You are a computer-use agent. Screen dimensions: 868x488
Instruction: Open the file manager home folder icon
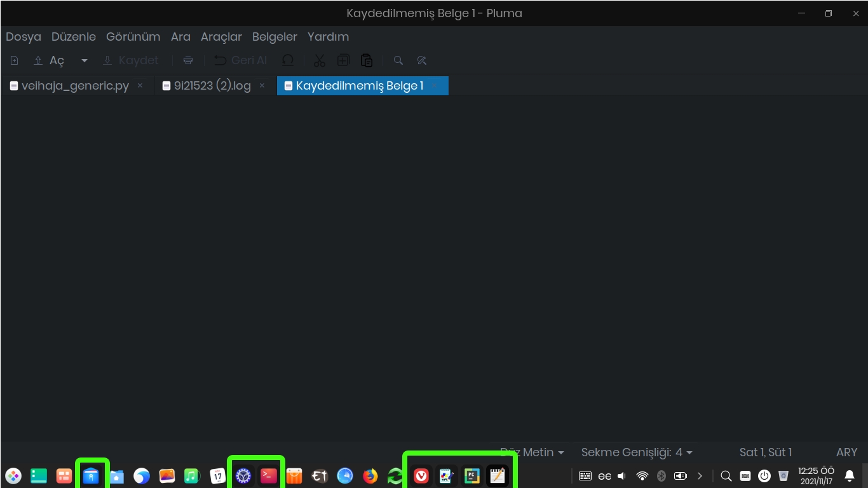pyautogui.click(x=116, y=475)
